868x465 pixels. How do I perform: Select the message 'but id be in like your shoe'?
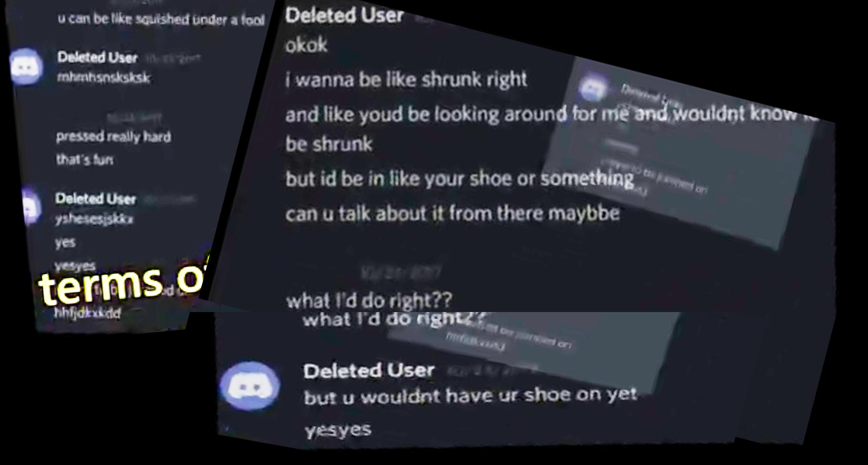459,179
